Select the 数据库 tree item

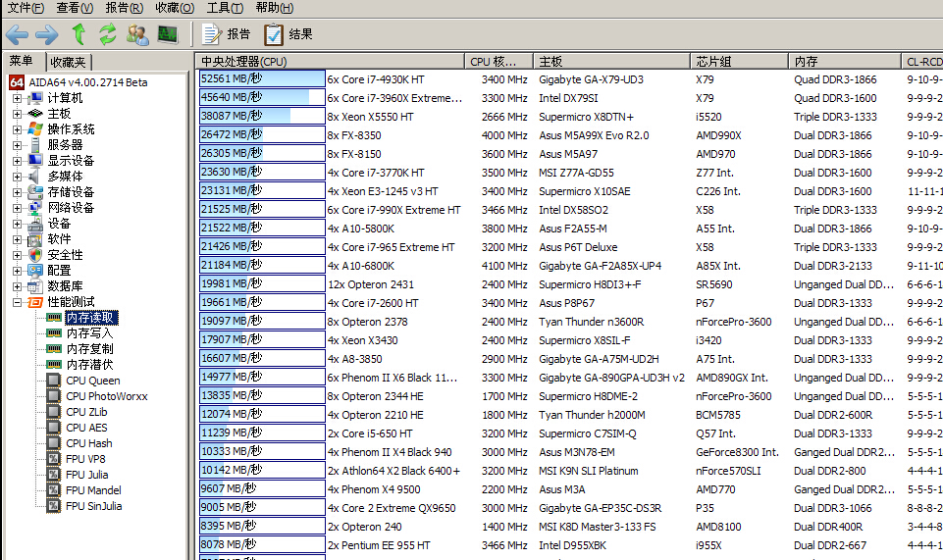click(65, 286)
